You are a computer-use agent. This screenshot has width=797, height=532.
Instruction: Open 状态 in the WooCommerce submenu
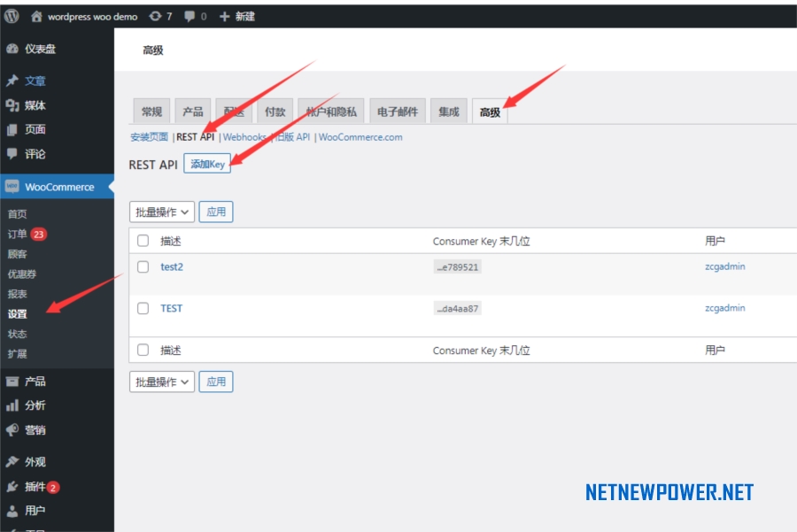pyautogui.click(x=18, y=334)
